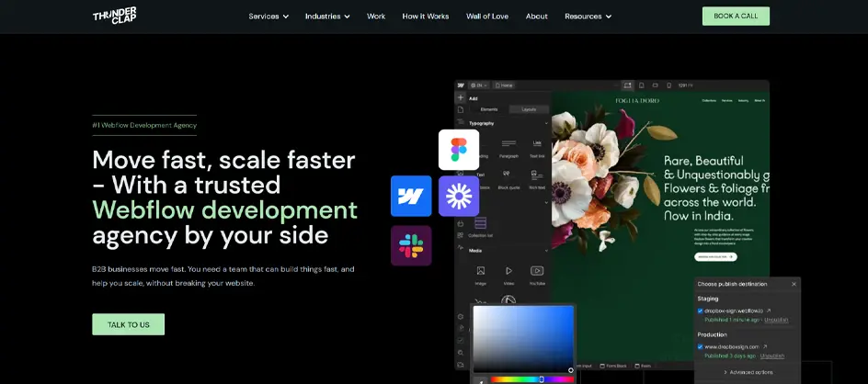The height and width of the screenshot is (384, 868).
Task: Collapse the Media section chevron
Action: coord(546,251)
